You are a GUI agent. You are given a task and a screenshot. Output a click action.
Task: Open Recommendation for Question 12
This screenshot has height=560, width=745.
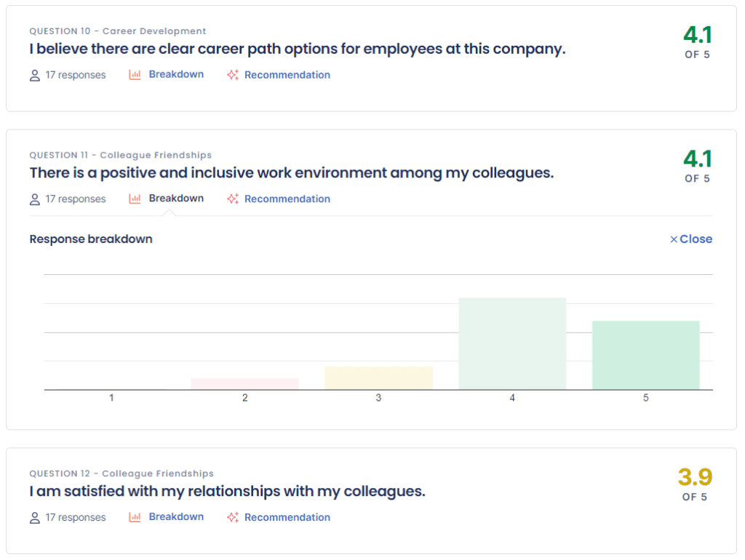(x=287, y=517)
